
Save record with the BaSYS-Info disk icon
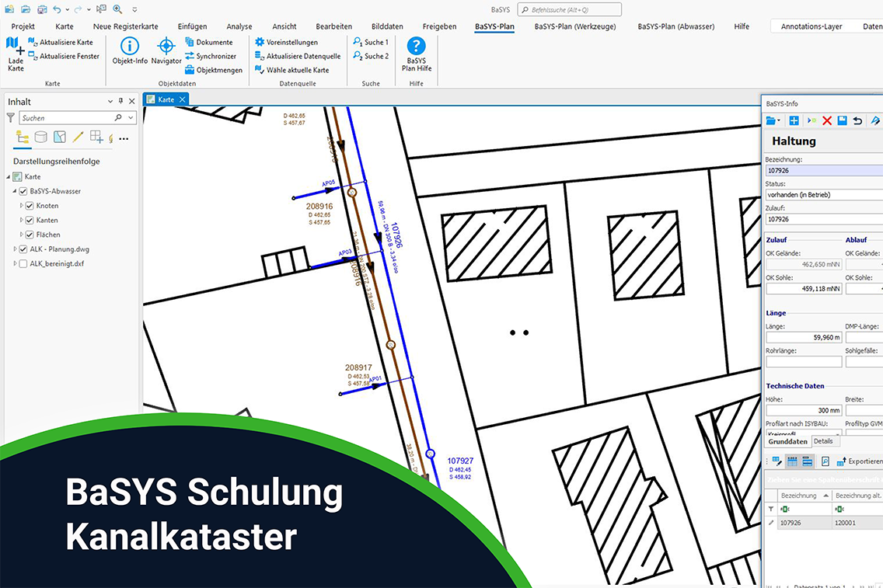coord(843,120)
